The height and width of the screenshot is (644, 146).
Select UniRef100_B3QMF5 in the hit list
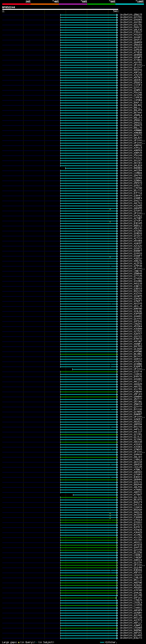131,366
